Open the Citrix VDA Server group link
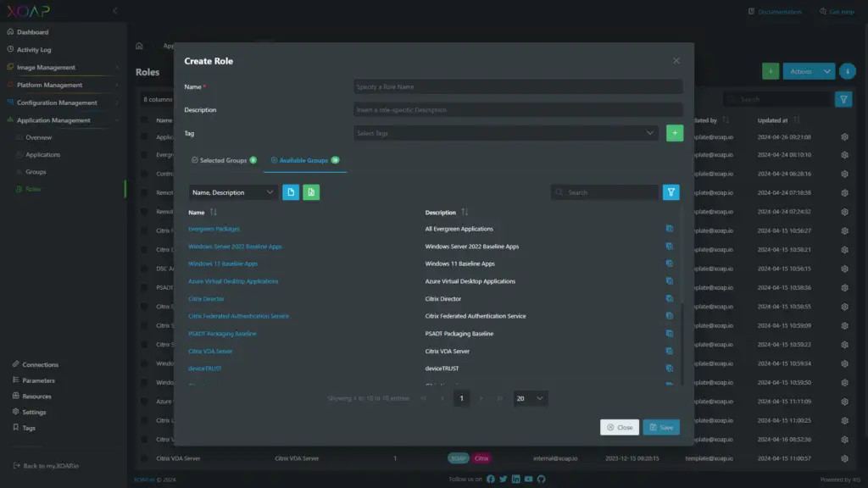Image resolution: width=868 pixels, height=488 pixels. 210,352
